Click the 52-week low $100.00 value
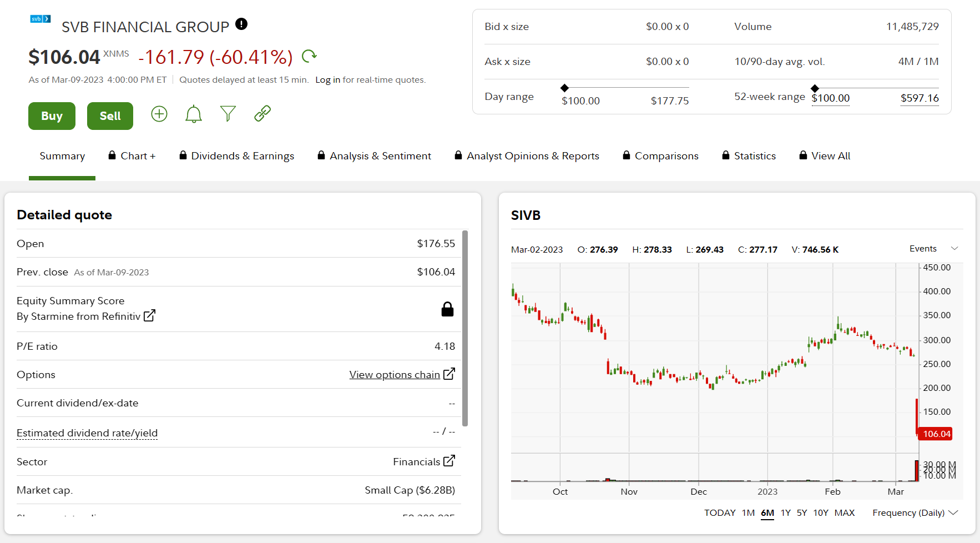980x543 pixels. [x=830, y=98]
